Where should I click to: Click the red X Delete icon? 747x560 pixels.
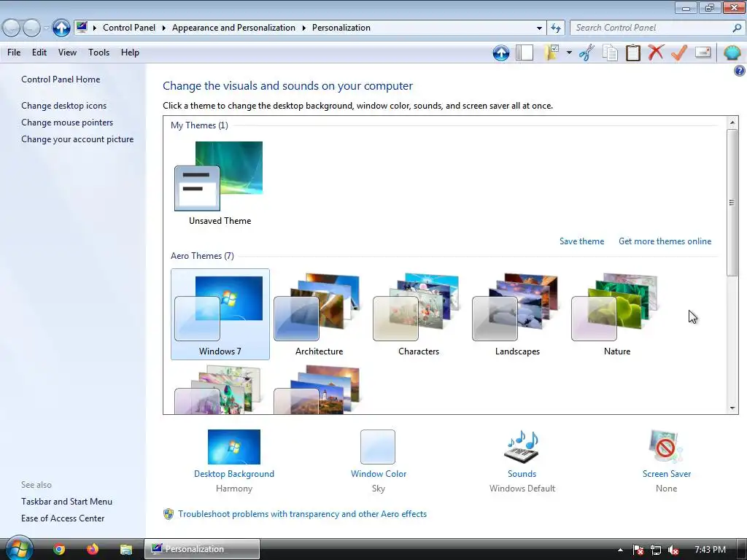pos(656,52)
